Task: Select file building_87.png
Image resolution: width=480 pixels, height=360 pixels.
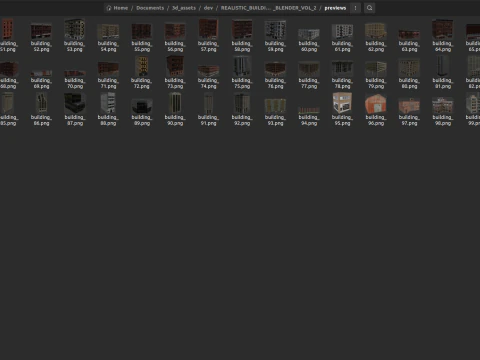Action: point(75,110)
